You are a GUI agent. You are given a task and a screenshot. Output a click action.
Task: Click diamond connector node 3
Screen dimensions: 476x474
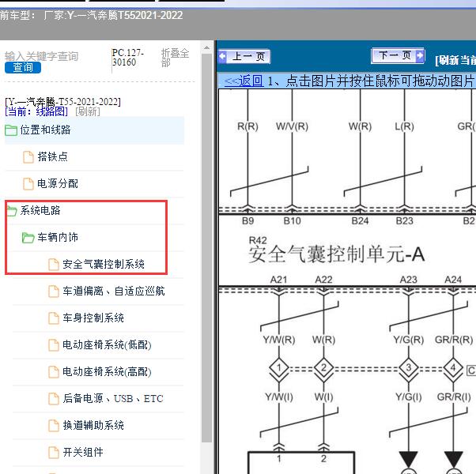click(x=408, y=368)
